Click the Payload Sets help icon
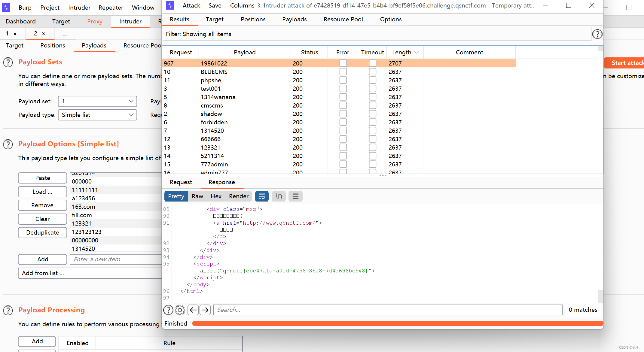The width and height of the screenshot is (644, 352). click(x=8, y=62)
